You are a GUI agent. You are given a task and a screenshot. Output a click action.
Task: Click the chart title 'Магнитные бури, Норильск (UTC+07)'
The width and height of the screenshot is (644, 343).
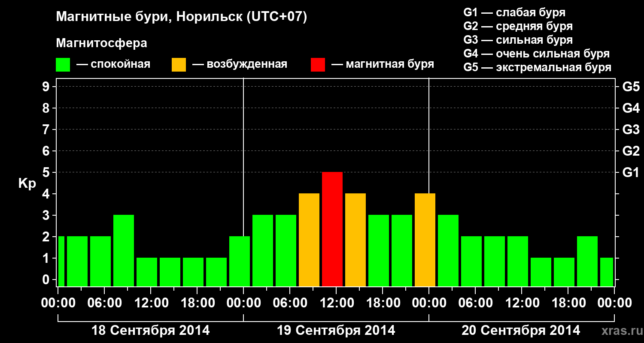(182, 18)
